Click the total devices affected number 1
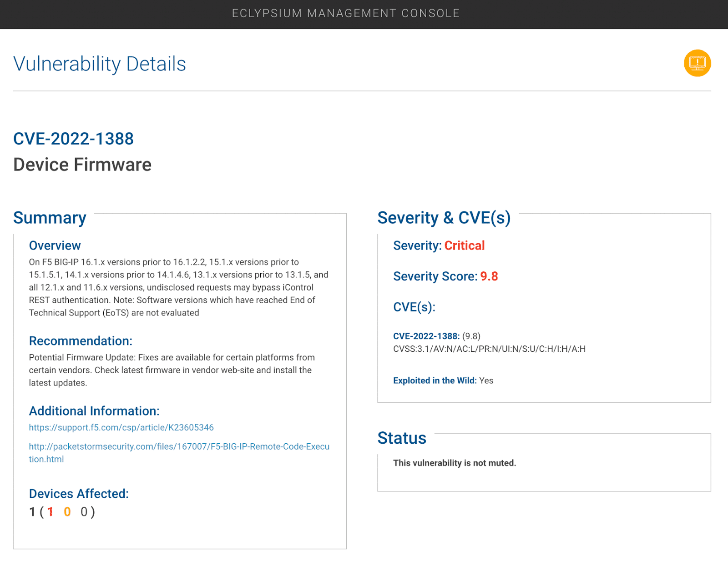Viewport: 728px width, 561px height. click(32, 512)
